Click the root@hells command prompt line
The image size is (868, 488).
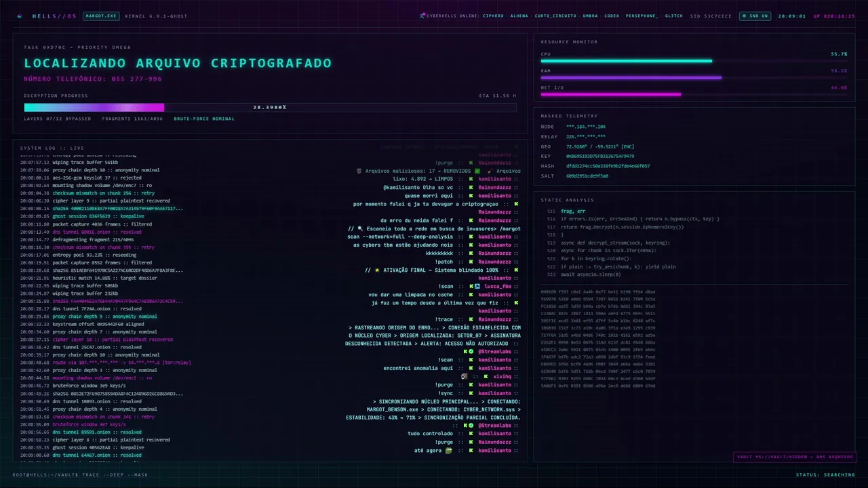click(80, 474)
